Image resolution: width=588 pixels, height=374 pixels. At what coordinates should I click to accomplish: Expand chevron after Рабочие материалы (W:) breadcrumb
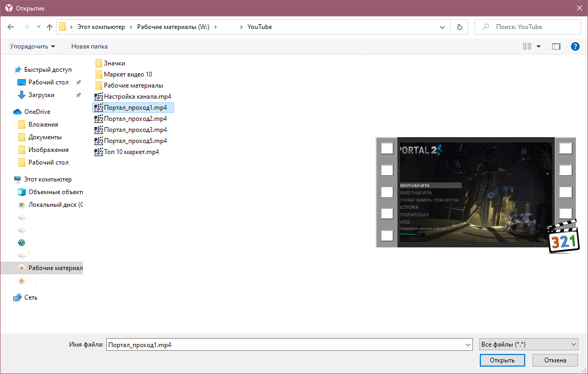pos(216,27)
